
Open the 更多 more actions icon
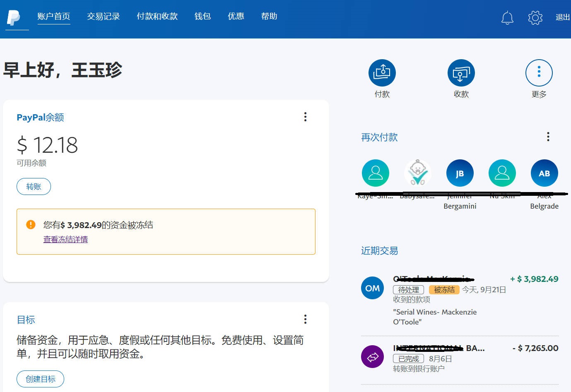tap(539, 73)
